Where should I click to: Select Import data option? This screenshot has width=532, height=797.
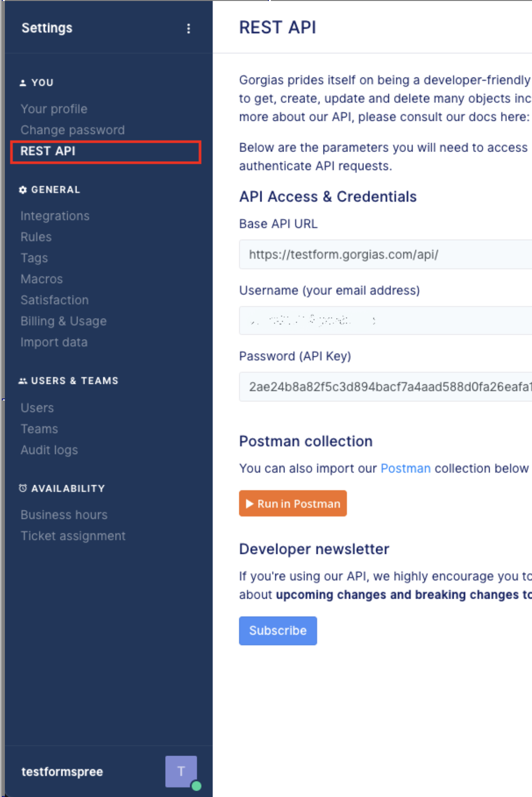[54, 342]
